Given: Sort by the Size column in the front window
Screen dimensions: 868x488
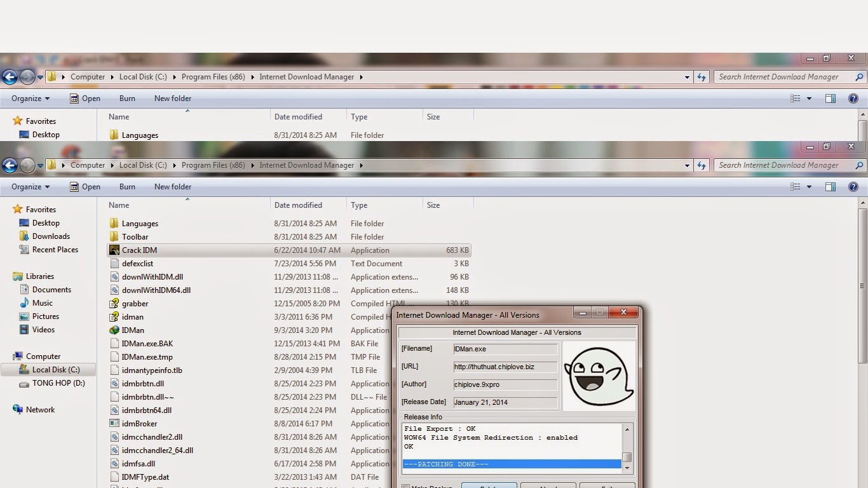Looking at the screenshot, I should [x=448, y=205].
